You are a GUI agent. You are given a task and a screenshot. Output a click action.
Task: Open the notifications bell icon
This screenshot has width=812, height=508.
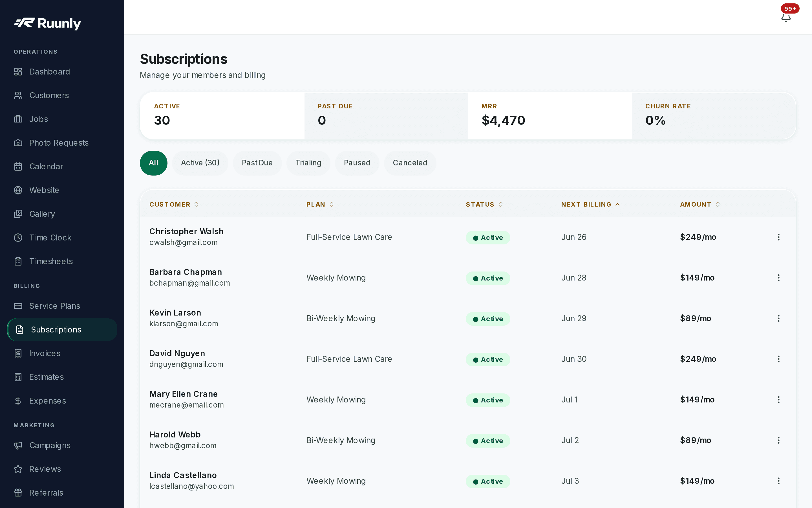pos(786,17)
